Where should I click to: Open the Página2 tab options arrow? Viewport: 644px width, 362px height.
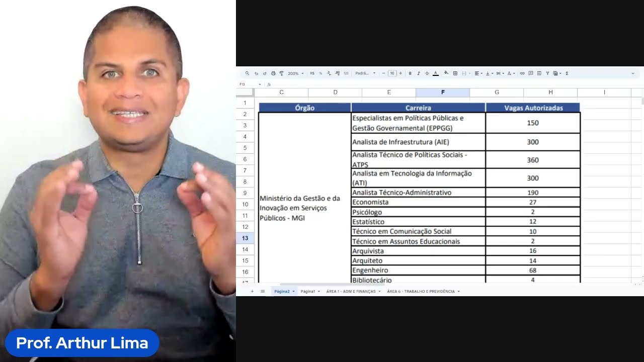(x=293, y=292)
